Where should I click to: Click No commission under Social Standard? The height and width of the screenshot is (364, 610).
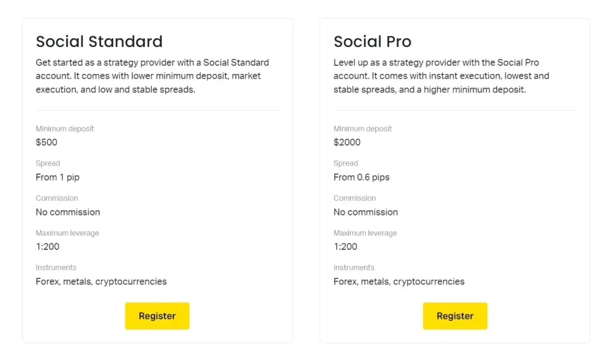point(68,212)
